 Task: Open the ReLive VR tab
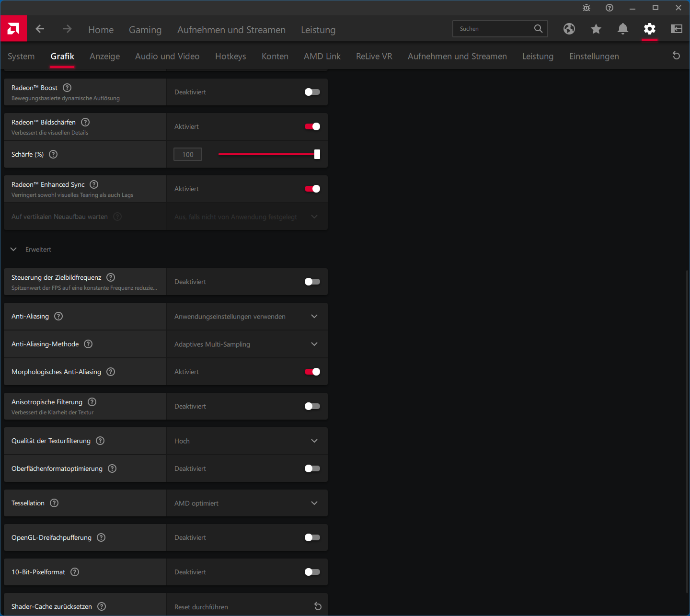[374, 56]
